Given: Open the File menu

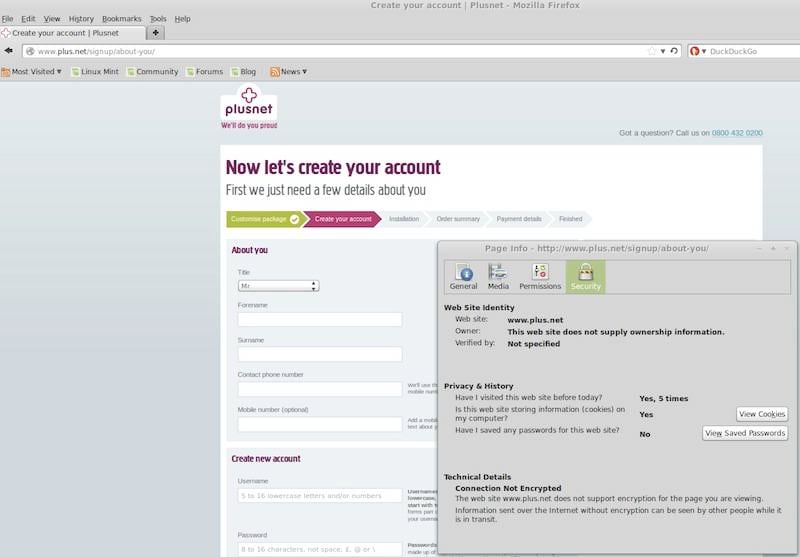Looking at the screenshot, I should pyautogui.click(x=7, y=19).
